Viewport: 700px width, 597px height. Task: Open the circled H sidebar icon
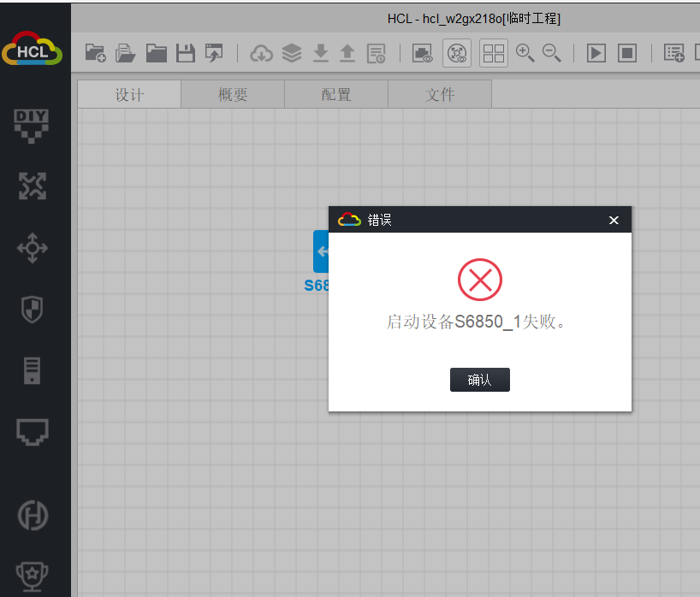(x=33, y=516)
